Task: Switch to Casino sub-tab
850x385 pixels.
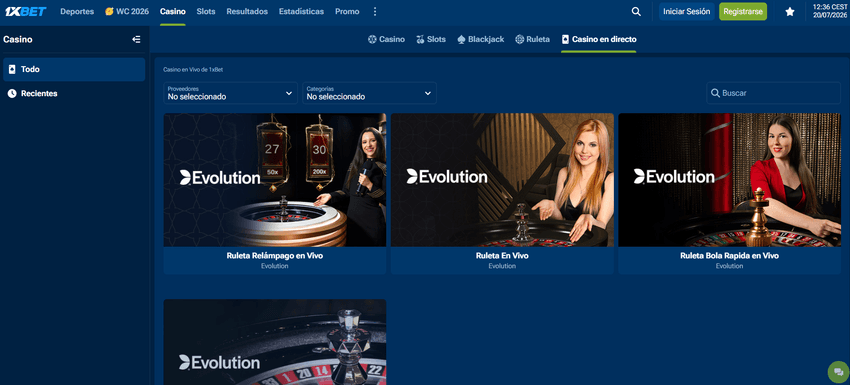Action: coord(386,40)
